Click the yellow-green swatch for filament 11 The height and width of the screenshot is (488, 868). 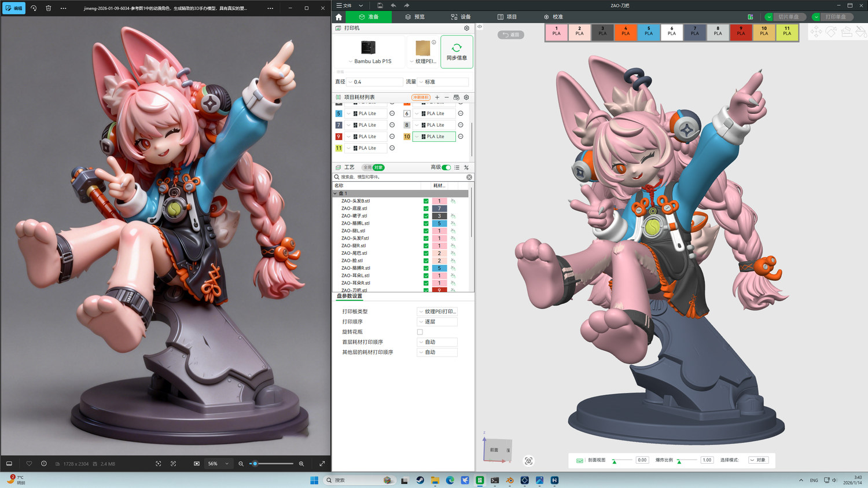click(339, 148)
